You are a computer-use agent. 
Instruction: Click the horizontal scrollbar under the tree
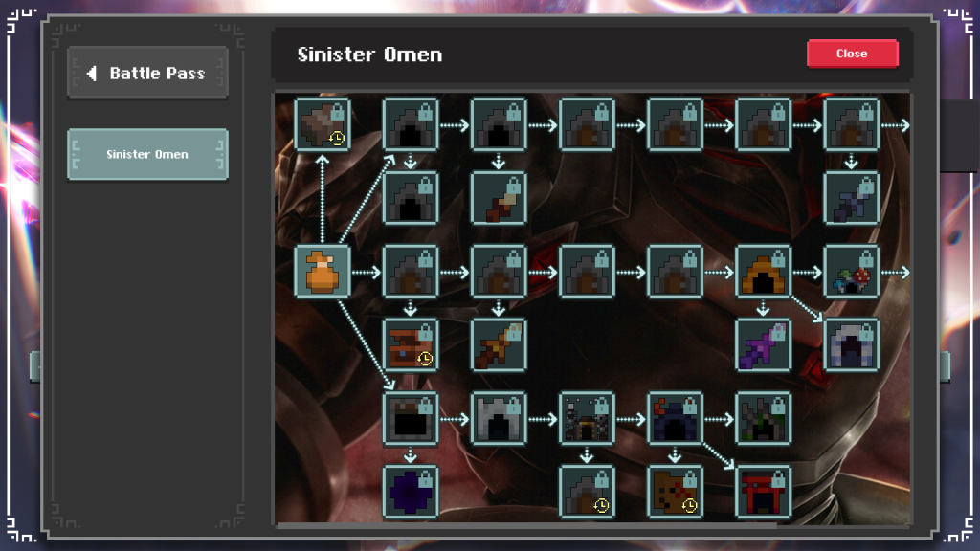click(526, 525)
